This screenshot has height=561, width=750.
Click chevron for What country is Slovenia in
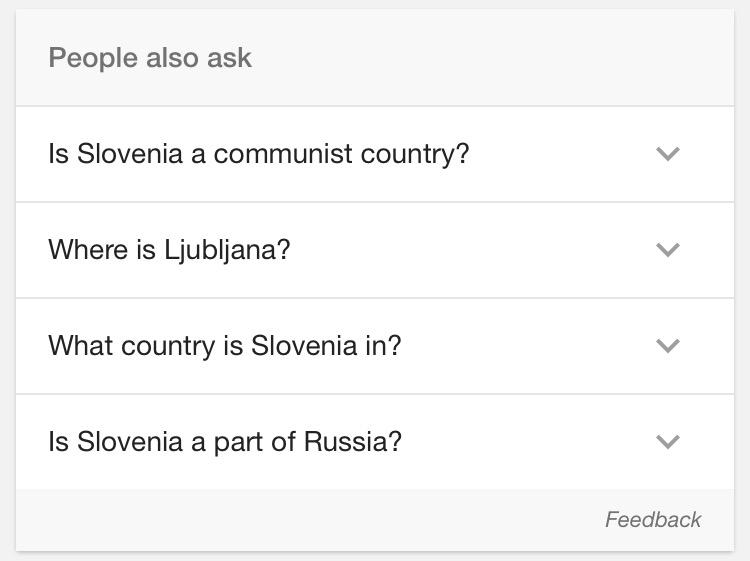pyautogui.click(x=667, y=346)
